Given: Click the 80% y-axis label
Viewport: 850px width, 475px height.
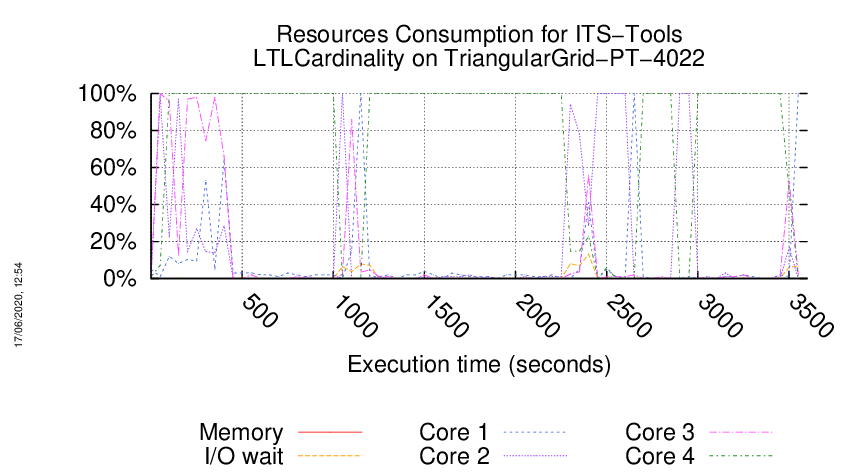Looking at the screenshot, I should (113, 131).
